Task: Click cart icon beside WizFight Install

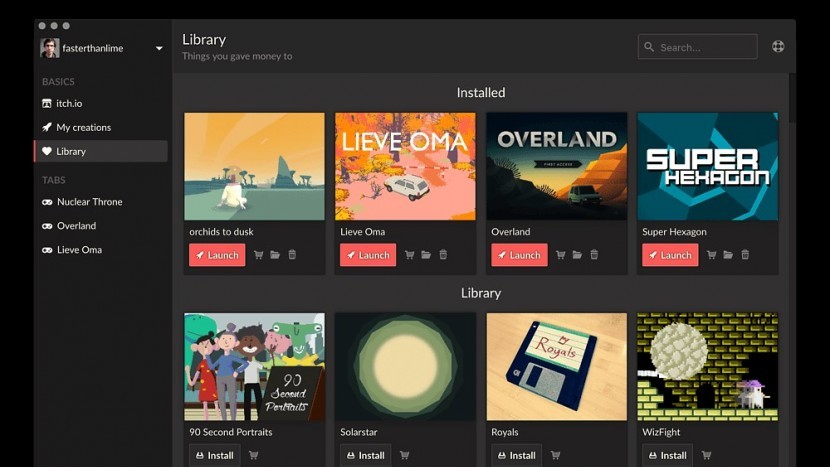Action: click(706, 455)
